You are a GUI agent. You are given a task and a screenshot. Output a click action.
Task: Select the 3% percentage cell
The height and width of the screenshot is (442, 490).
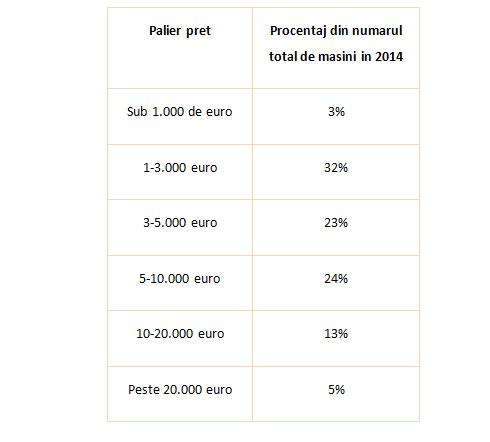336,117
